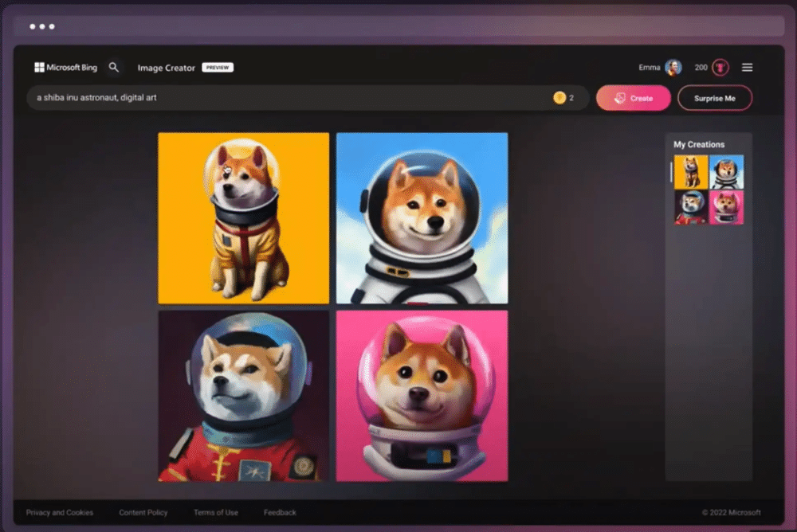Select the yellow shiba thumbnail in My Creations
The width and height of the screenshot is (797, 532).
[691, 170]
